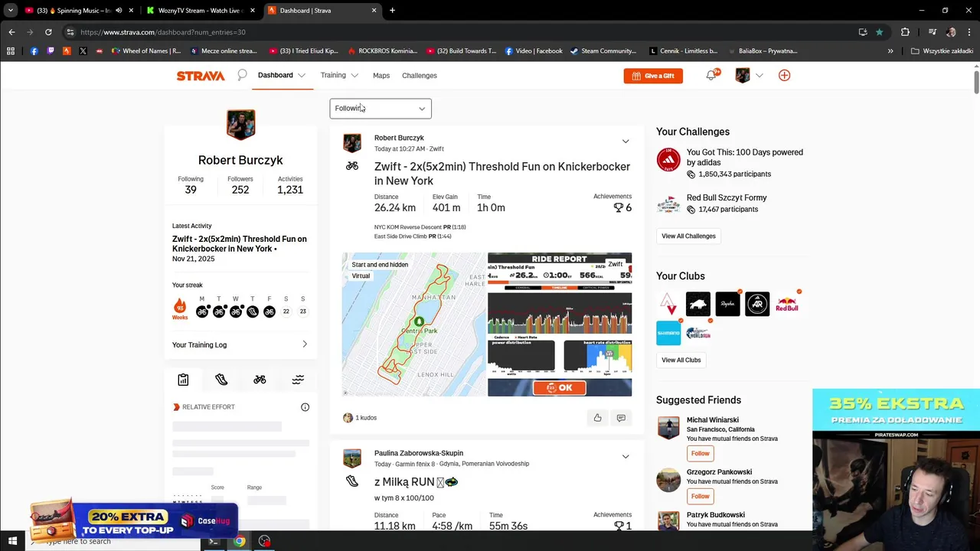980x551 pixels.
Task: Open the Wszystkie zakładki bookmarks folder
Action: (x=942, y=51)
